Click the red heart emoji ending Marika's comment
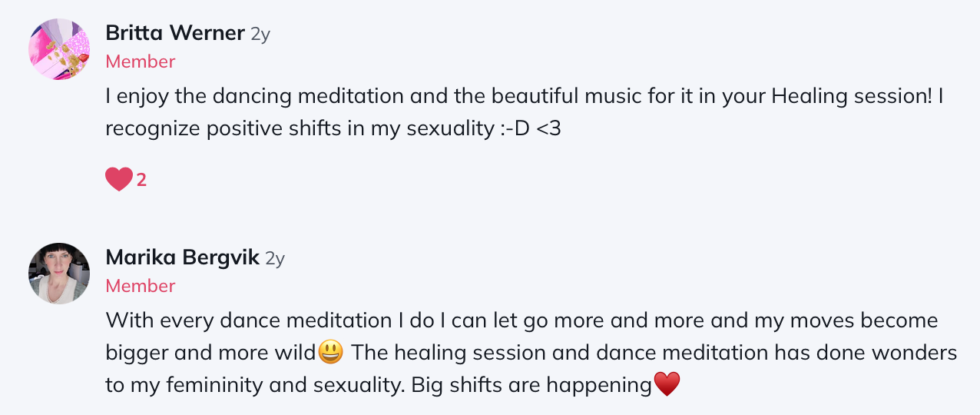 [x=667, y=383]
